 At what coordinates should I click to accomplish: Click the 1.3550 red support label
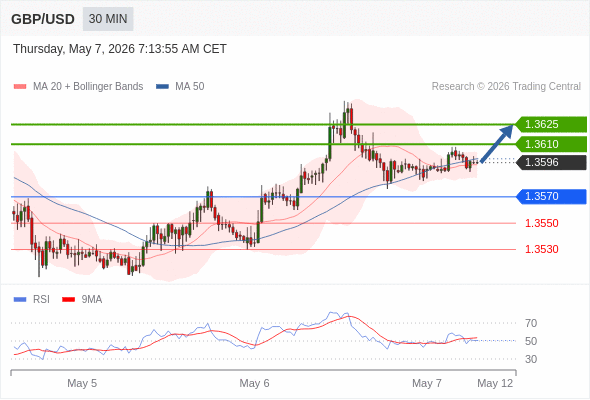(x=541, y=223)
